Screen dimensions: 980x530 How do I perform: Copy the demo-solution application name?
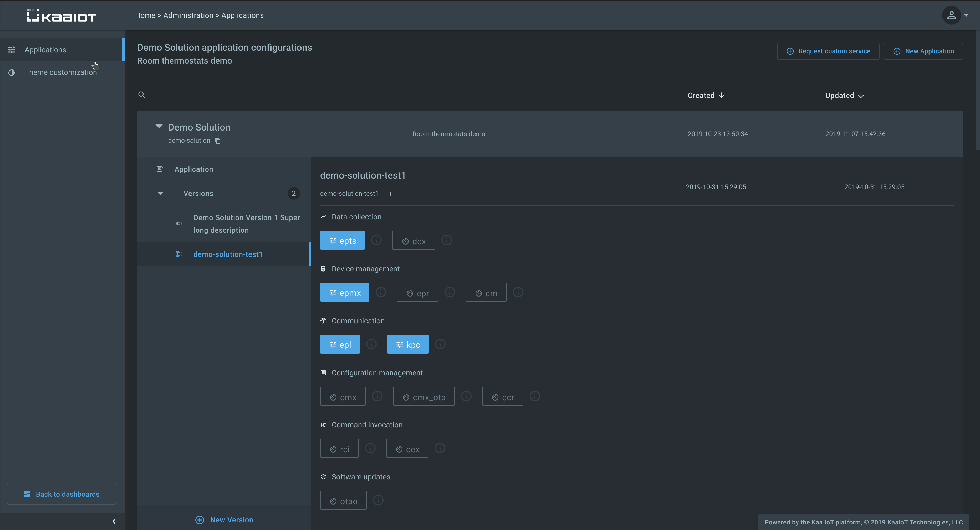218,141
